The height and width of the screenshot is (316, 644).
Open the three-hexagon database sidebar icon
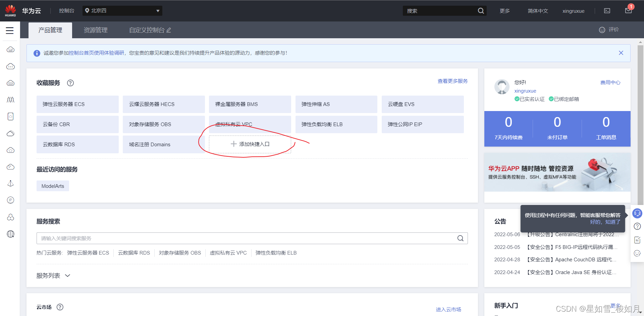pyautogui.click(x=10, y=217)
